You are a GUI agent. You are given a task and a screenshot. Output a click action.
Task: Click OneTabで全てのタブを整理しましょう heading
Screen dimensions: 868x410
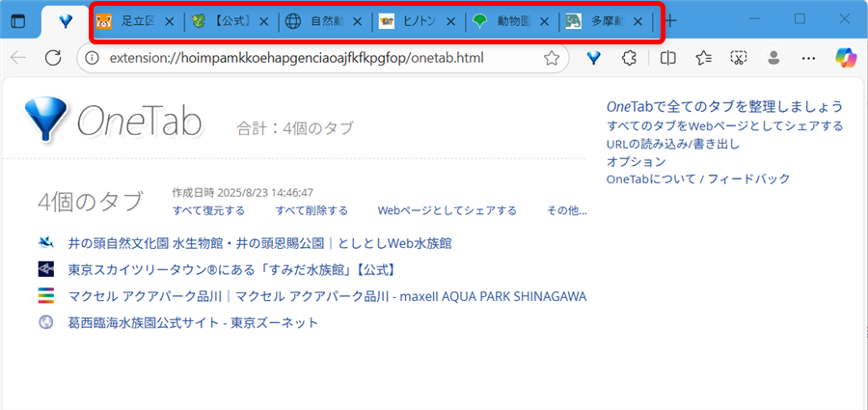[724, 106]
